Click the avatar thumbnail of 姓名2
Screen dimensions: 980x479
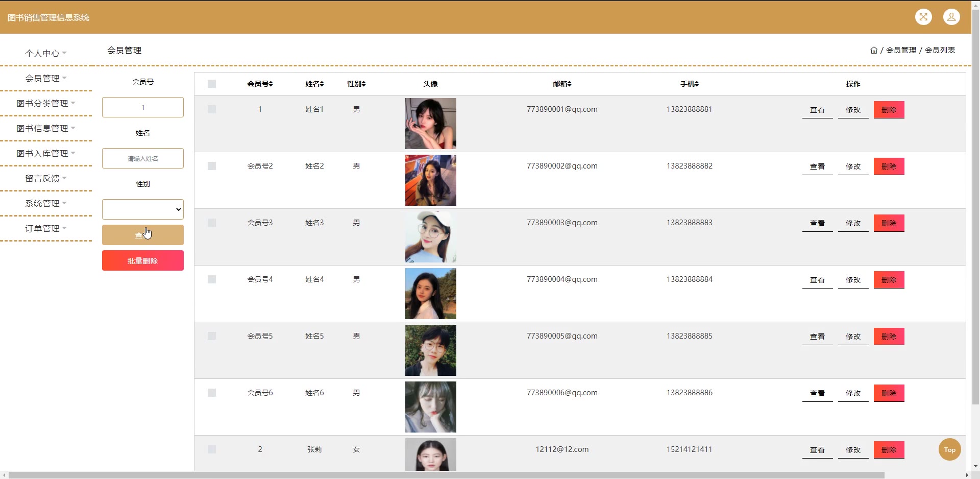(x=431, y=180)
